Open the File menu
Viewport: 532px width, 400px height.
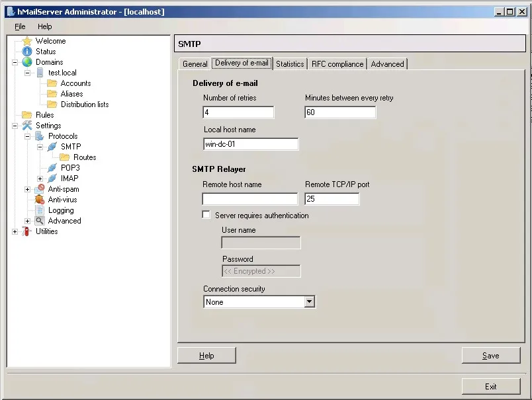click(20, 26)
